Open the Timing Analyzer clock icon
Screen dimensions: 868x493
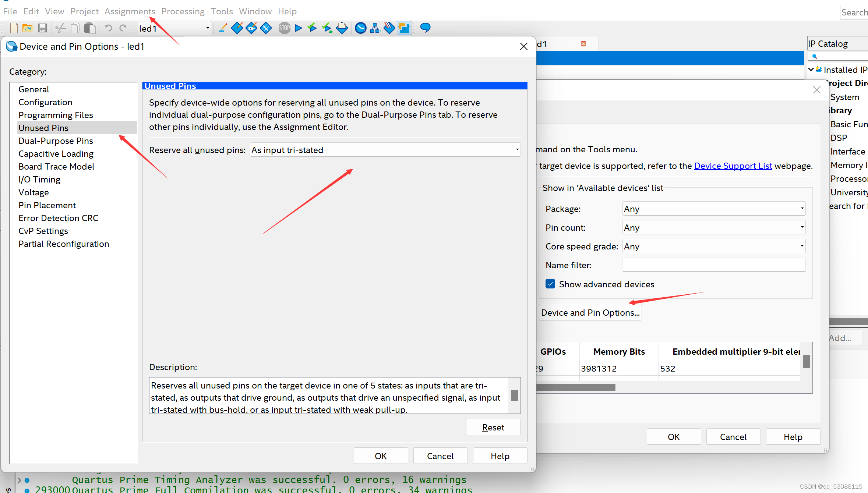pyautogui.click(x=360, y=28)
